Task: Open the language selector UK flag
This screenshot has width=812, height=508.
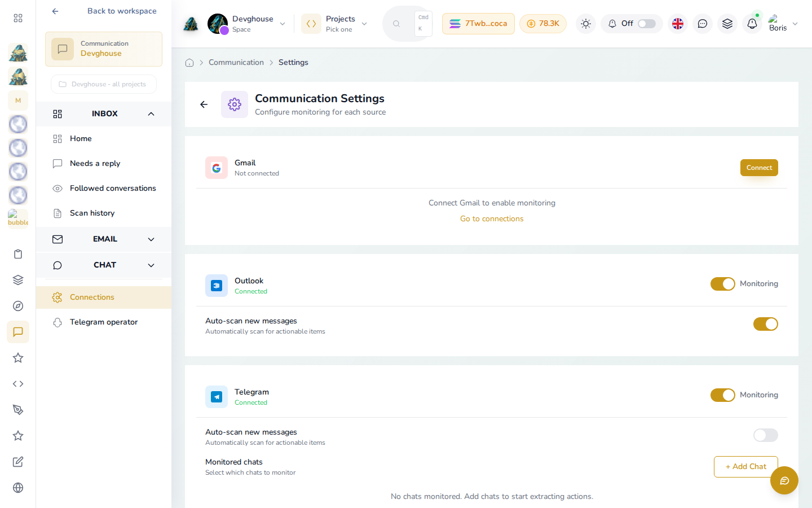Action: pyautogui.click(x=678, y=24)
